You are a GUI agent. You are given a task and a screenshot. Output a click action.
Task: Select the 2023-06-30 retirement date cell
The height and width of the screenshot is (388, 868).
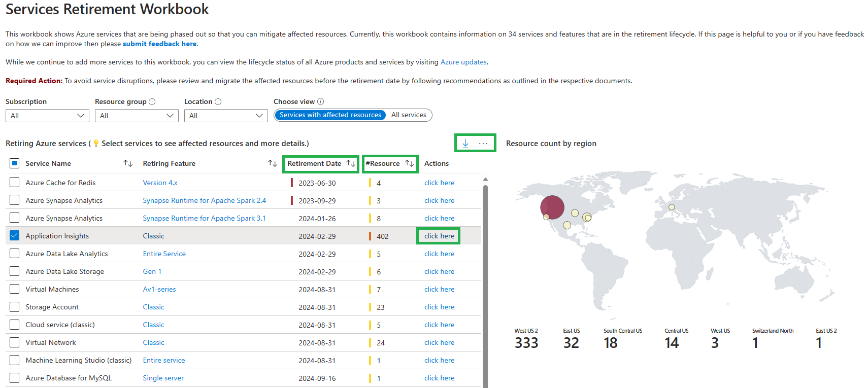(x=317, y=183)
